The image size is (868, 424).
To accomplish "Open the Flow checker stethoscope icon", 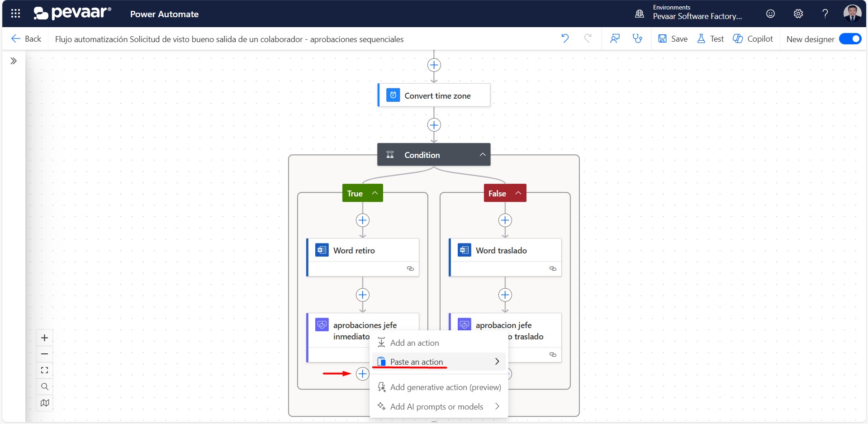I will (x=637, y=38).
